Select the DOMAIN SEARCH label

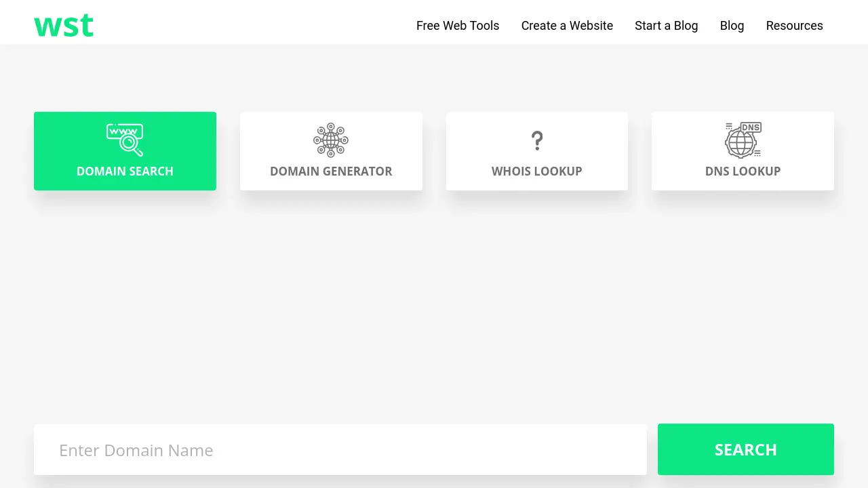pos(125,171)
